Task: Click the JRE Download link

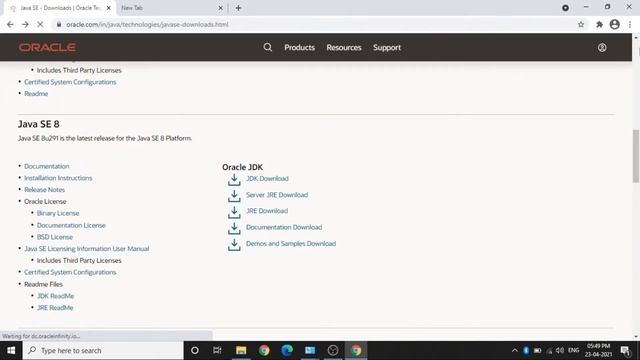Action: [x=267, y=211]
